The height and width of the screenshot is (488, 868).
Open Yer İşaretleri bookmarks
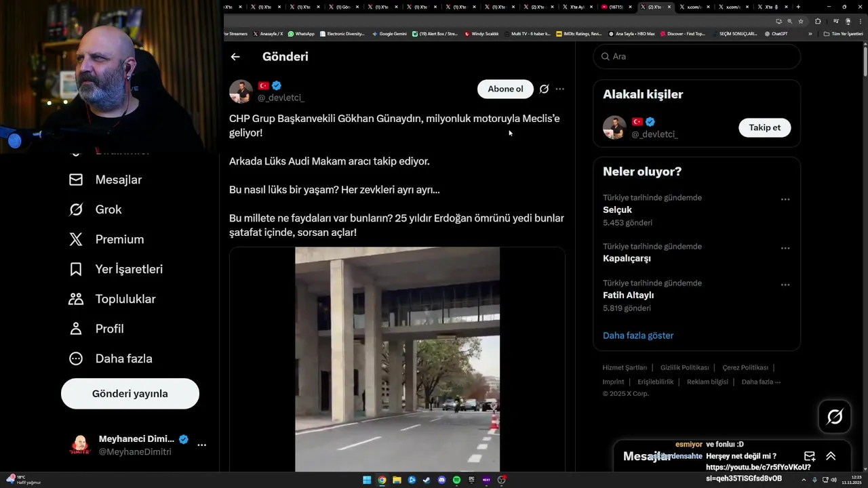click(116, 269)
